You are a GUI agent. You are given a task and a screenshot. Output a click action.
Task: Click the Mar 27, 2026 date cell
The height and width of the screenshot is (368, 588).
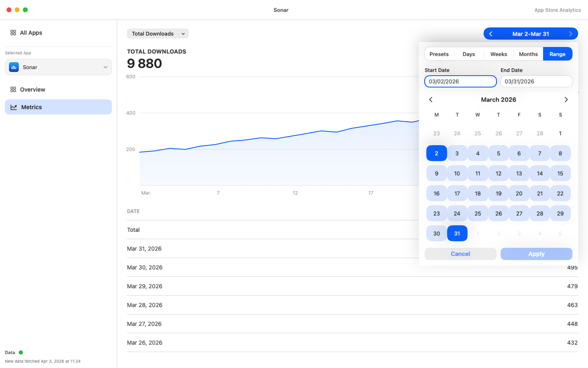click(144, 324)
